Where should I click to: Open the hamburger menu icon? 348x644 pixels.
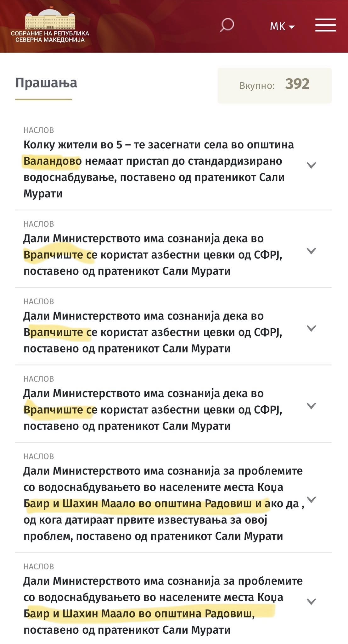pyautogui.click(x=325, y=25)
